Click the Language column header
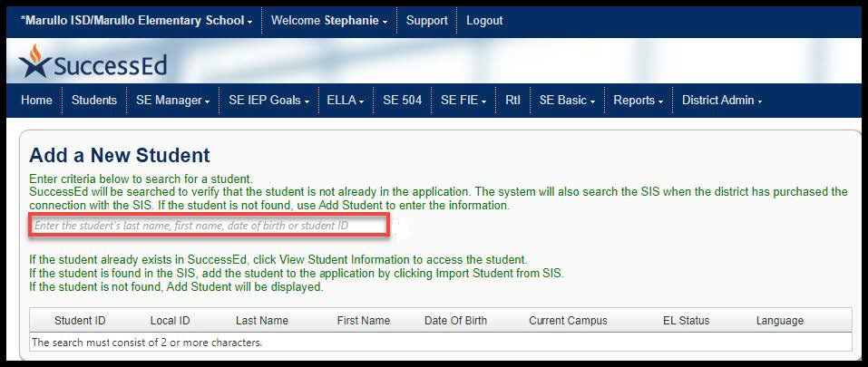Screen dimensions: 868x367 pos(779,321)
